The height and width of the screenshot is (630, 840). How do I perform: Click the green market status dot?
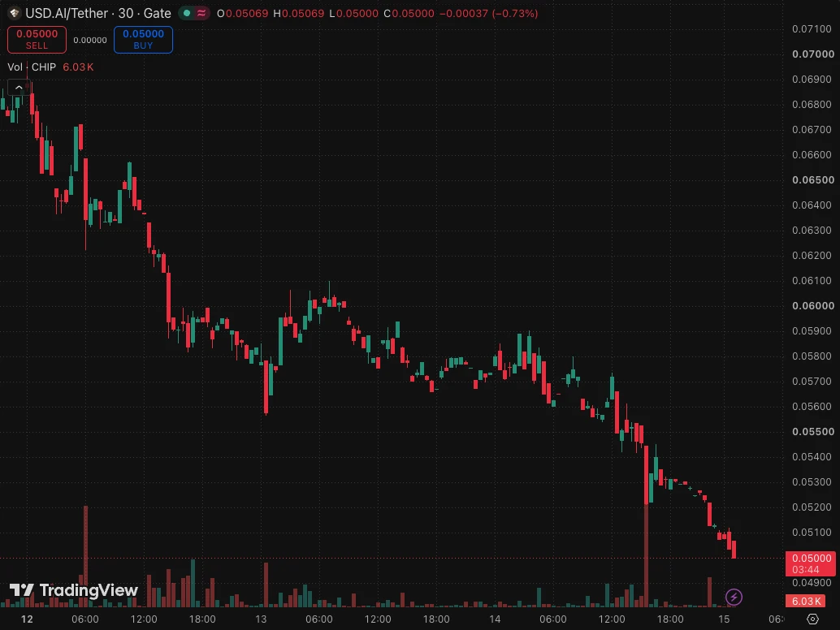187,13
